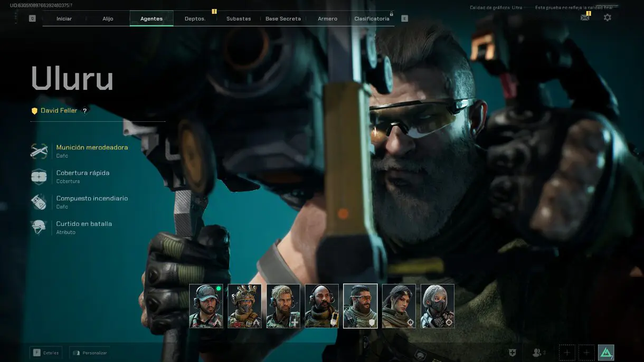The width and height of the screenshot is (644, 362).
Task: Click the Q previous-tab key icon
Action: [32, 18]
